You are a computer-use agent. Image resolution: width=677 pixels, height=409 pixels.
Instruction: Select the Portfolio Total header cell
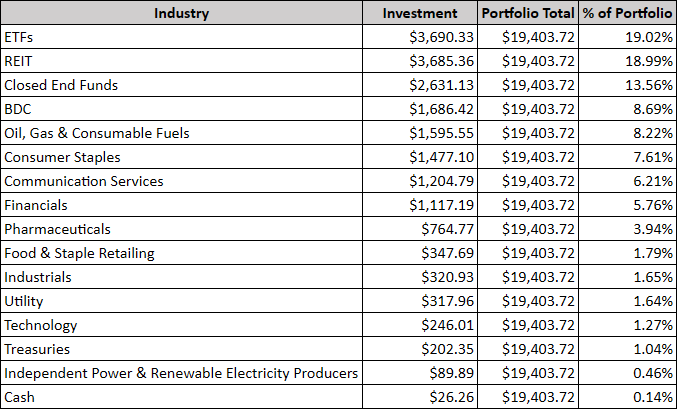pos(528,13)
